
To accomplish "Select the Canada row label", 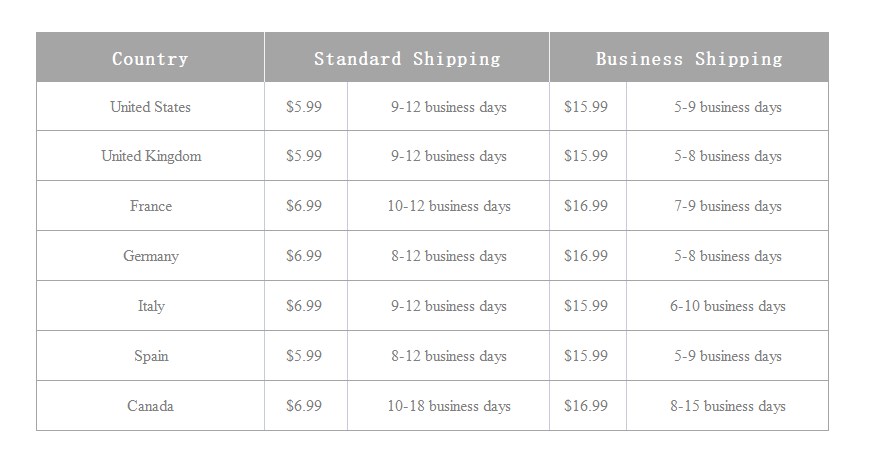I will tap(150, 406).
